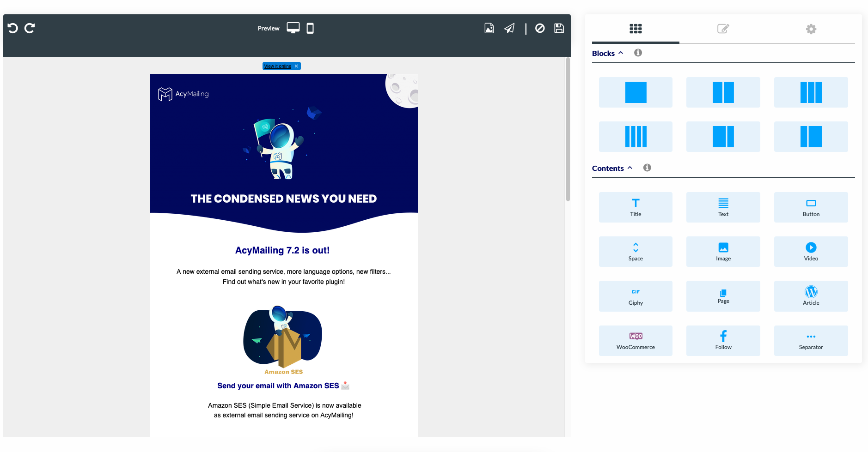
Task: Add a WordPress Article block
Action: pos(811,296)
